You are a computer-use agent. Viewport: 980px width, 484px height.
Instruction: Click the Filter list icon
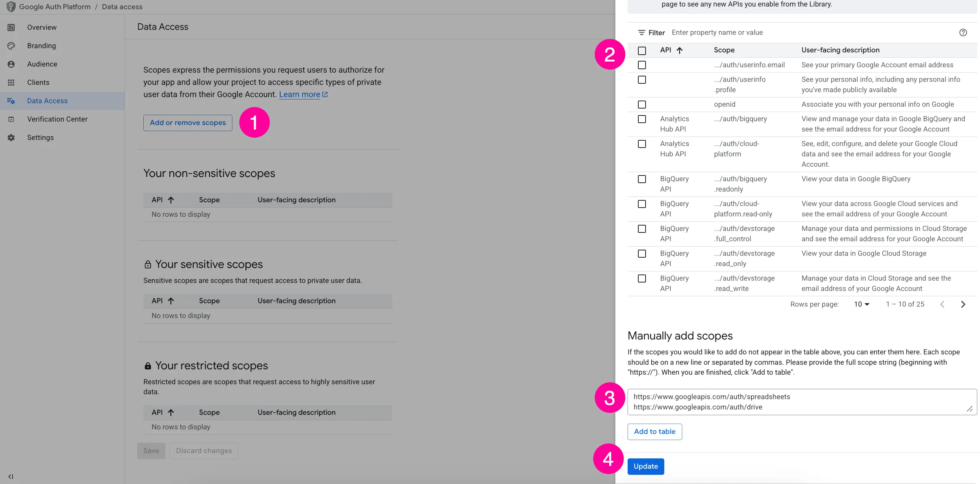[641, 33]
